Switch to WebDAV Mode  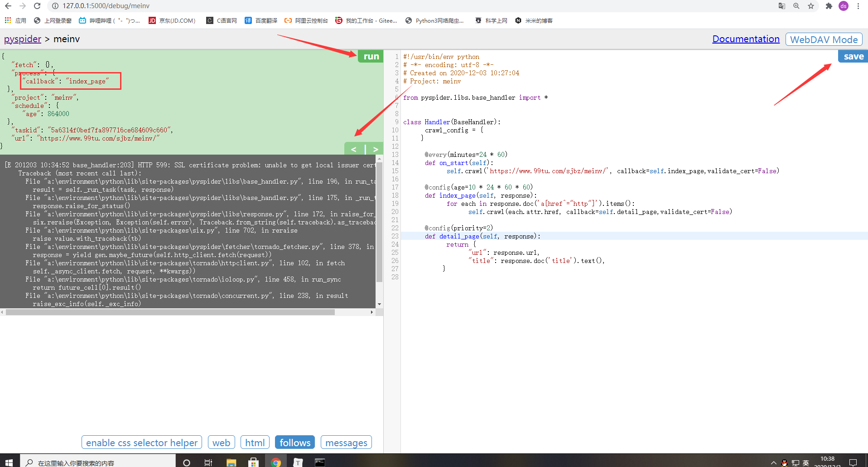pos(824,39)
